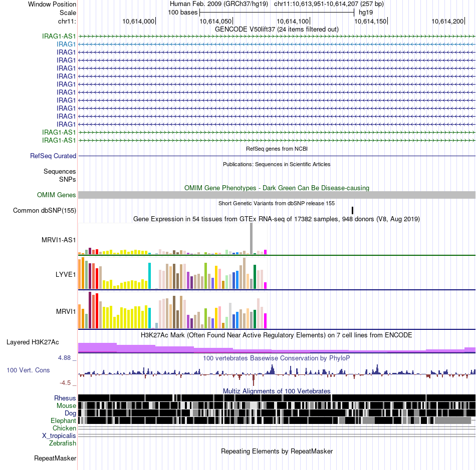Open the GTEx Gene Expression track title

click(277, 219)
